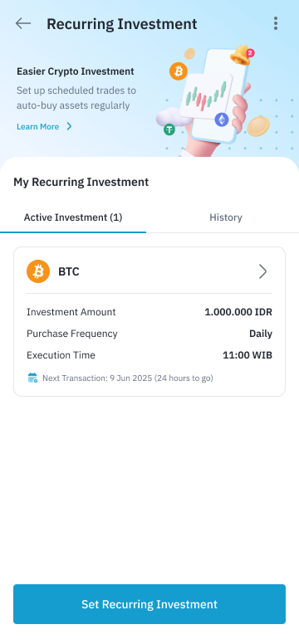Switch to the Active Investment (1) tab
Screen dimensions: 299x644
pyautogui.click(x=73, y=217)
